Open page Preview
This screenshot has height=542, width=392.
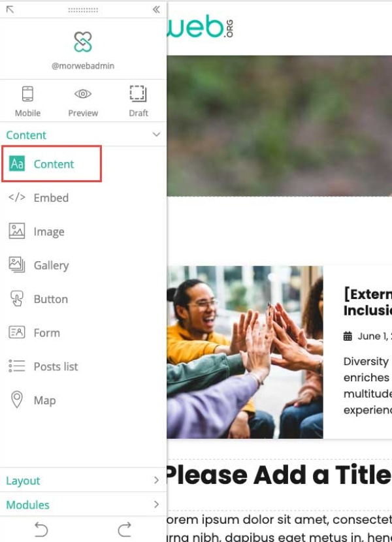(83, 101)
